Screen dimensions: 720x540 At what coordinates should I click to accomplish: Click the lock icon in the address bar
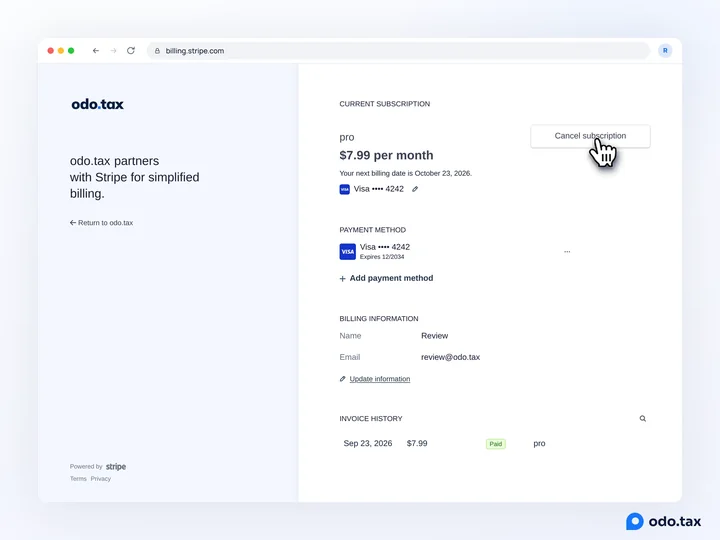click(x=157, y=51)
